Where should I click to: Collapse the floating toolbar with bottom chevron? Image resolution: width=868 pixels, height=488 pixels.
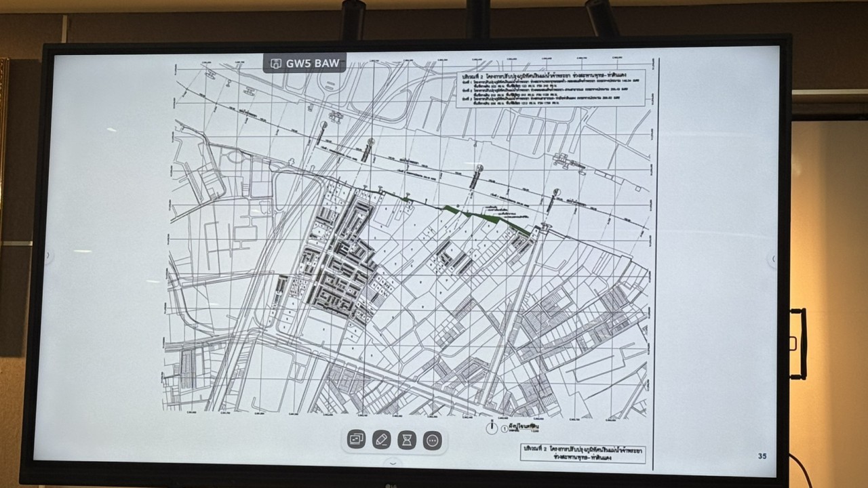[392, 462]
